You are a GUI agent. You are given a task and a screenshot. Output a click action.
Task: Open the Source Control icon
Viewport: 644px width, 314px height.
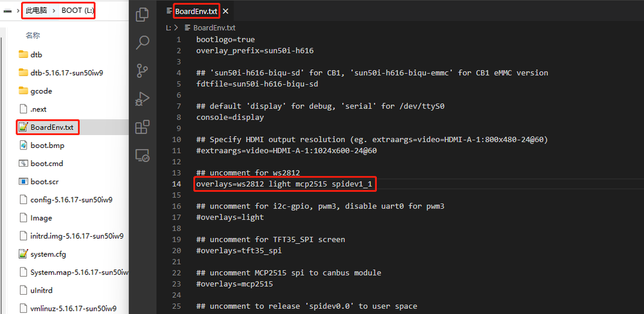pos(142,71)
